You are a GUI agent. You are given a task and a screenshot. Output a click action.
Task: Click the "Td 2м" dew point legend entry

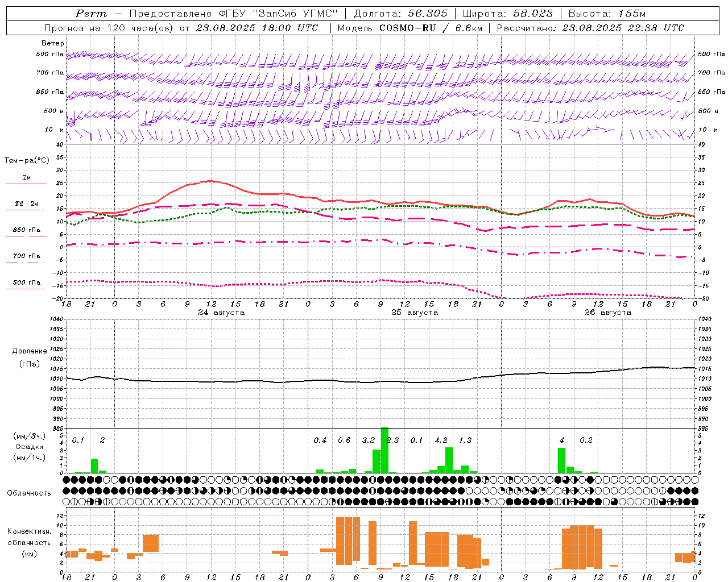[27, 203]
